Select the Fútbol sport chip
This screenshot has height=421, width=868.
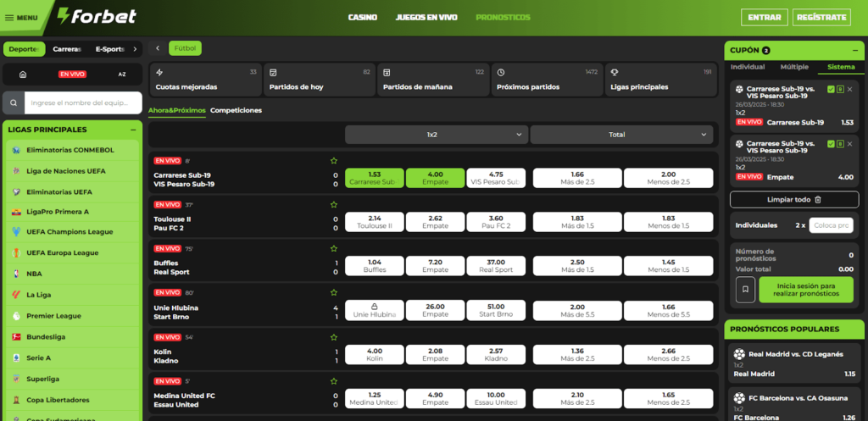click(x=186, y=48)
